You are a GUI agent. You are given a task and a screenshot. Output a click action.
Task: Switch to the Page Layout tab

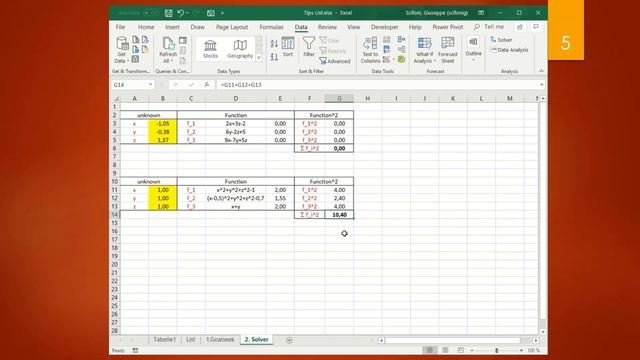[232, 27]
